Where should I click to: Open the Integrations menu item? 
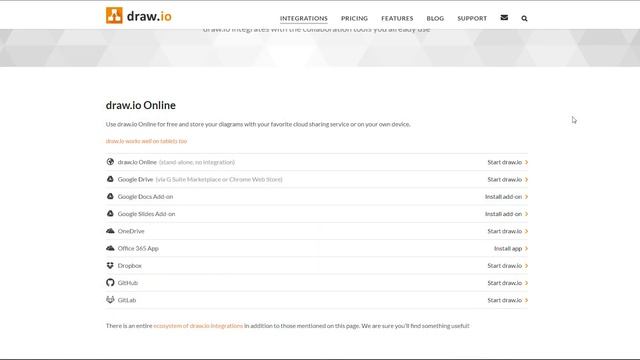(304, 18)
